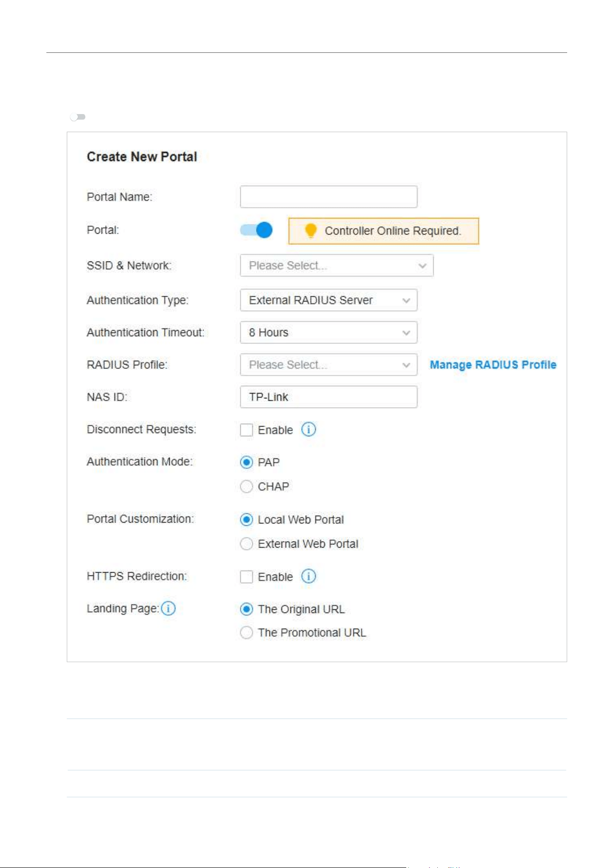Open the Manage RADIUS Profile link

pyautogui.click(x=493, y=365)
